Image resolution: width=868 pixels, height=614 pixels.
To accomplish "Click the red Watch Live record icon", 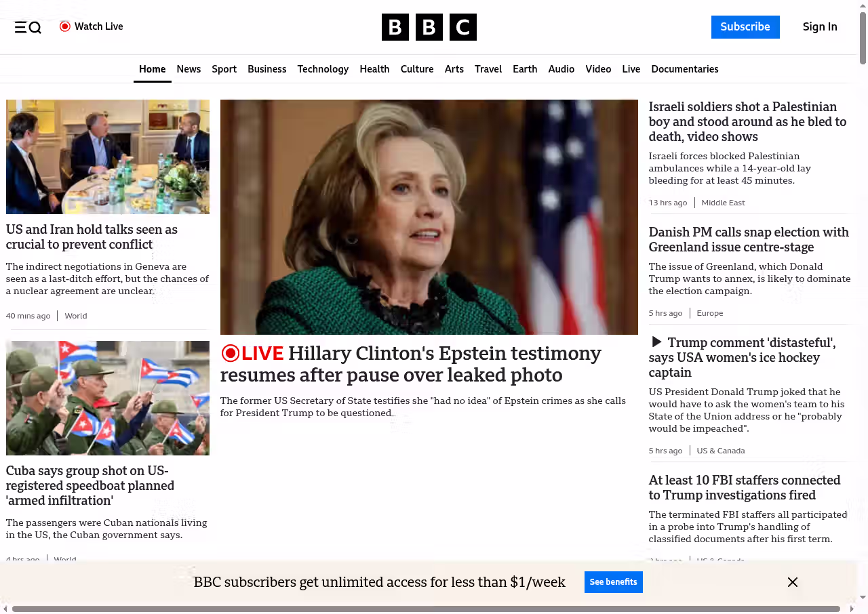I will click(x=65, y=26).
